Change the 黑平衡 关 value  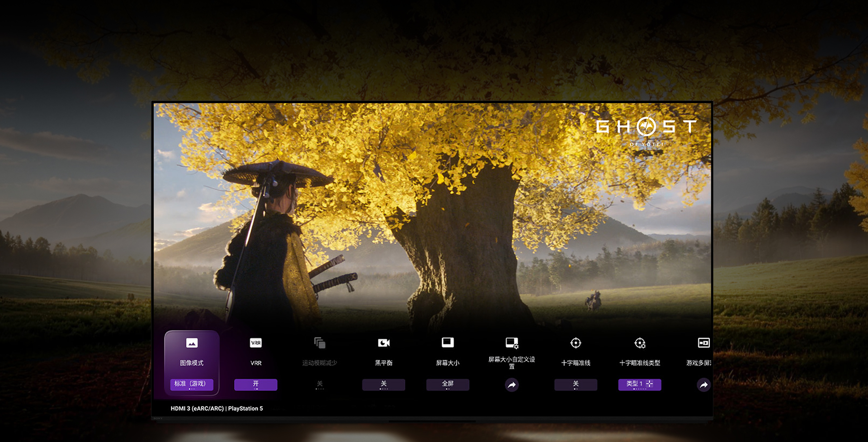pyautogui.click(x=384, y=385)
